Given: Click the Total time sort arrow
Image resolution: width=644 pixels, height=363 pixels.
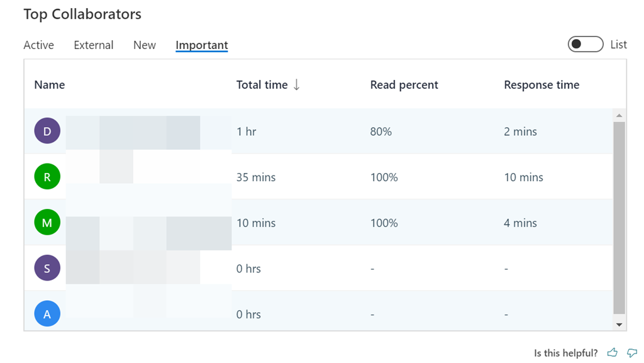Looking at the screenshot, I should click(x=297, y=85).
